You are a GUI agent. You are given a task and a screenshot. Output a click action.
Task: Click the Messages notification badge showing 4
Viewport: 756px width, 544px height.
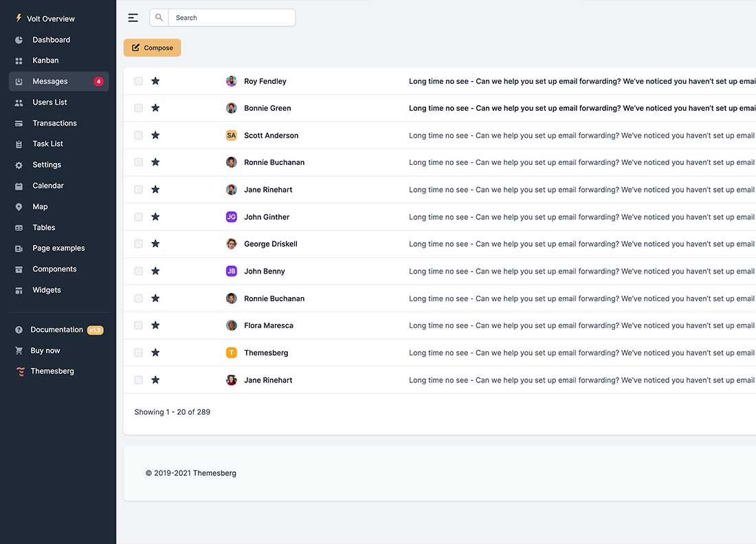(x=98, y=81)
